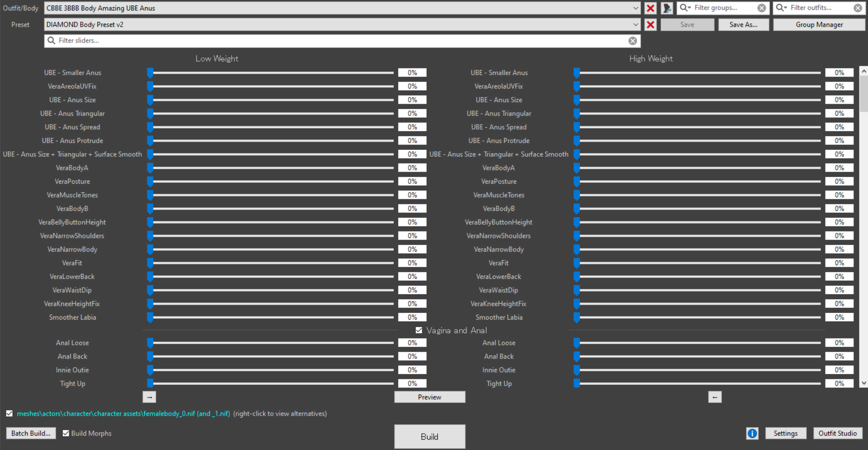Click the High Weight UBE - Anus Protrude label

pos(499,140)
